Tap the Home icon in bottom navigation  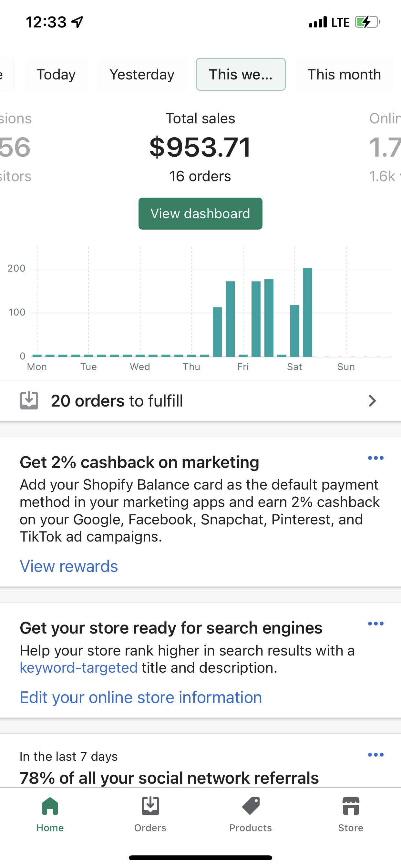point(50,806)
